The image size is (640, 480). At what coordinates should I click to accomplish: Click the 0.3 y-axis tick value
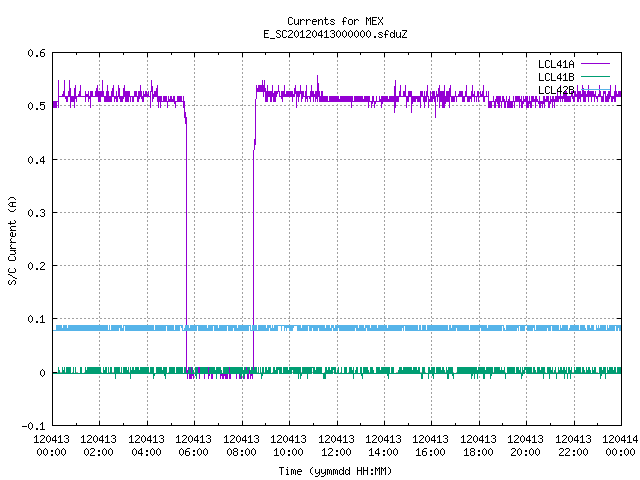37,213
